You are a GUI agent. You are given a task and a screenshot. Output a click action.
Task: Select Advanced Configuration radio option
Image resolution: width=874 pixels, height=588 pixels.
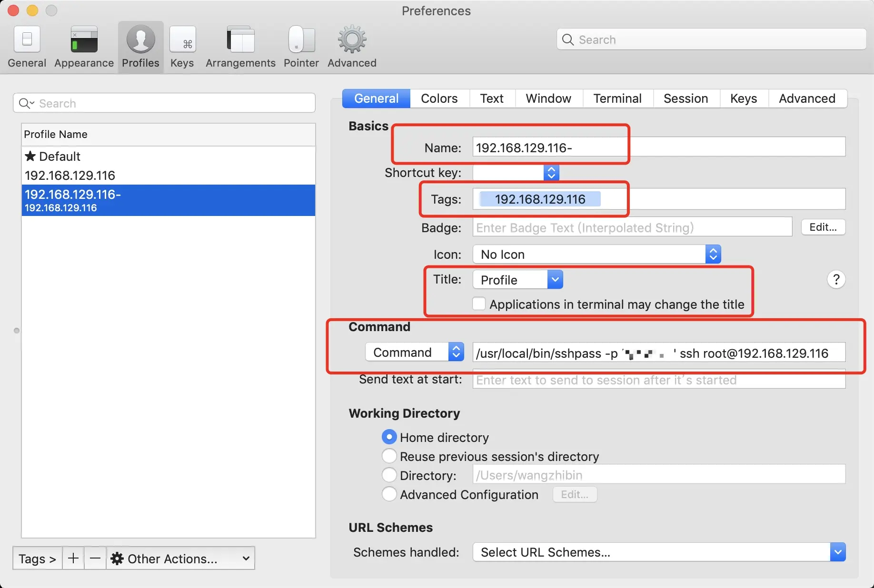389,494
